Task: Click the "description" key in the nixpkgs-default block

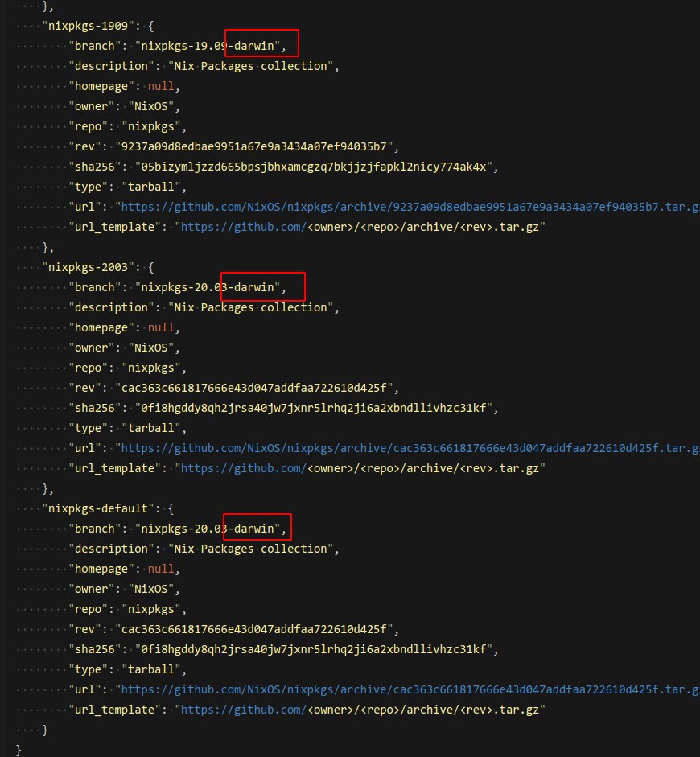Action: click(111, 549)
